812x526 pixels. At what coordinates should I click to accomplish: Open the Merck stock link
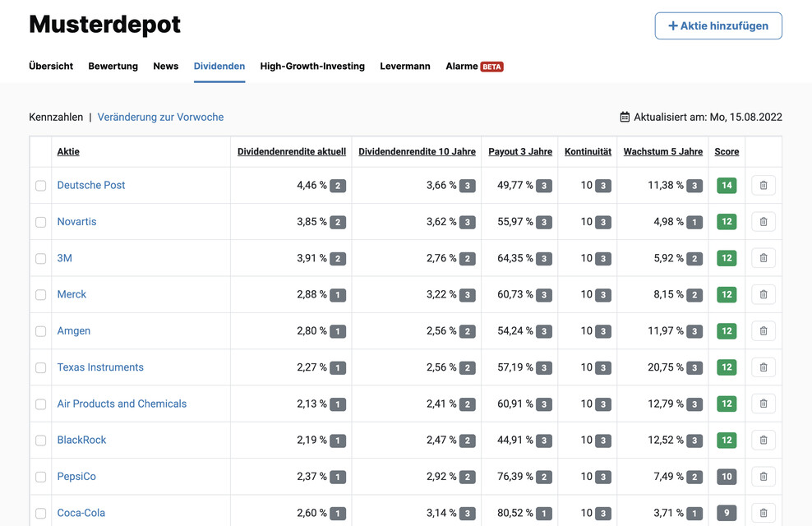(x=72, y=294)
